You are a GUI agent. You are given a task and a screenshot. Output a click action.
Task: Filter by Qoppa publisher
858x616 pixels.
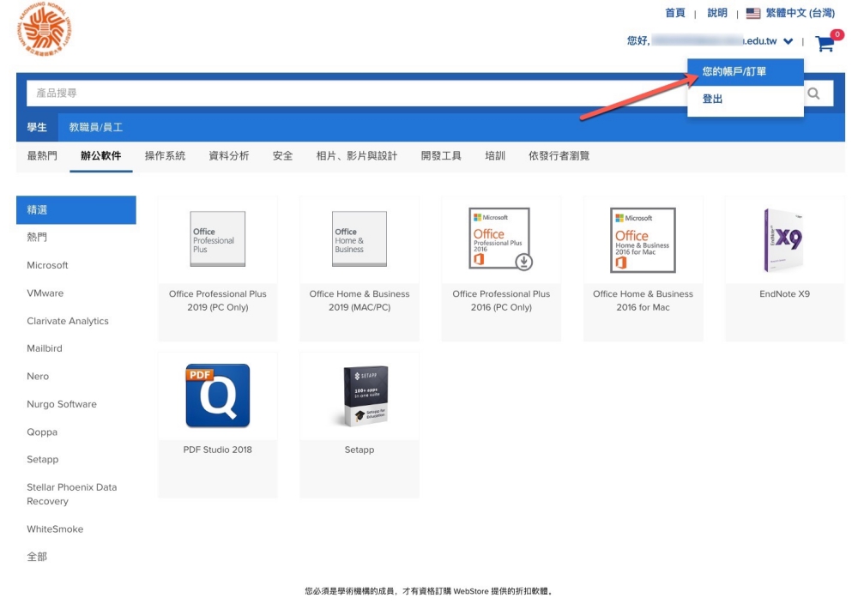[42, 432]
